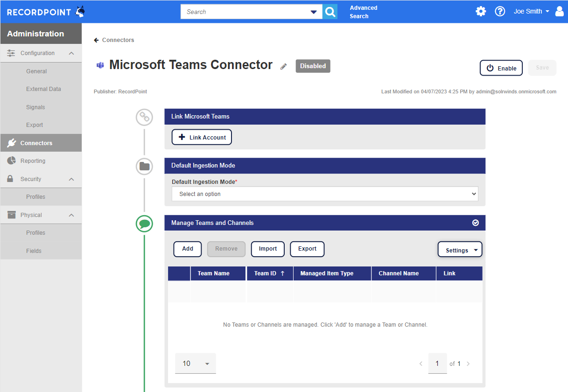This screenshot has width=568, height=392.
Task: Click the Manage Teams and Channels checkmark icon
Action: (x=476, y=223)
